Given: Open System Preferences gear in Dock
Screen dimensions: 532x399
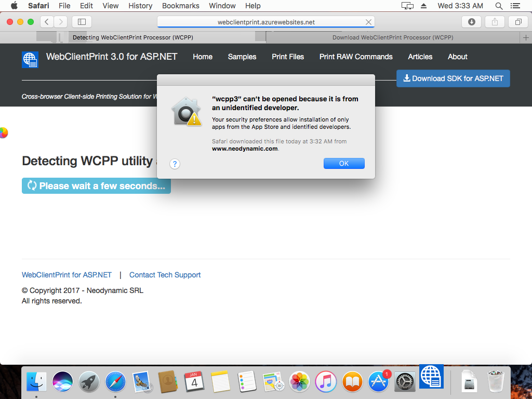Looking at the screenshot, I should [405, 382].
